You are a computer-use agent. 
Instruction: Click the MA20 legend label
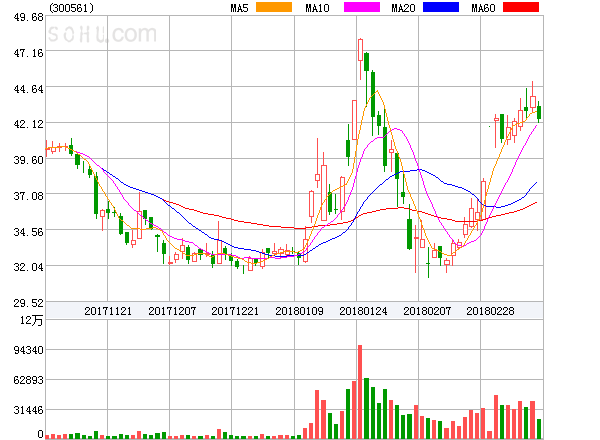point(403,8)
